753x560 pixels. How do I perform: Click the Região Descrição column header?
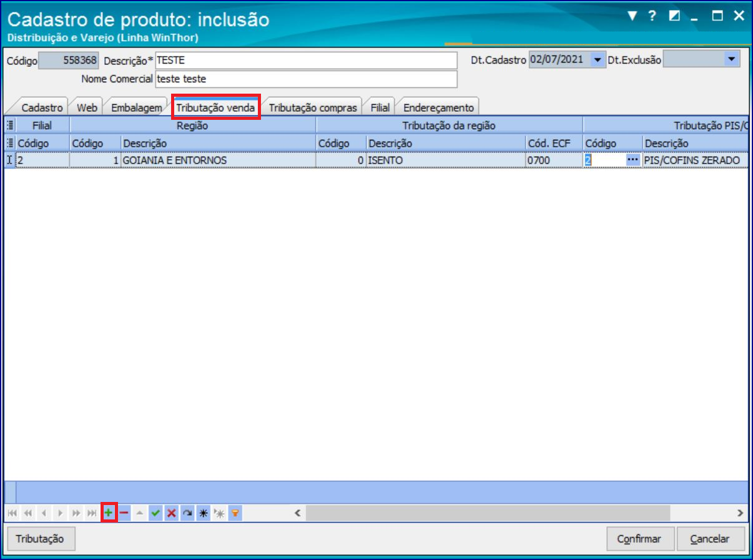pos(218,143)
